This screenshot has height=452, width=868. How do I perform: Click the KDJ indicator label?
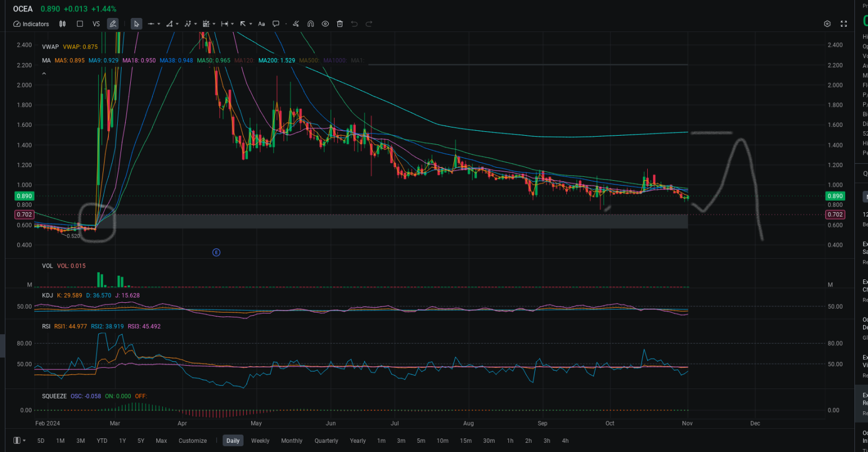47,295
